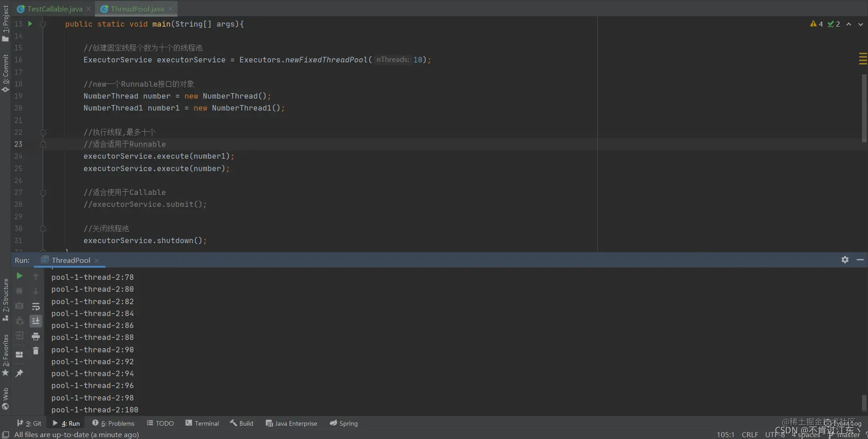868x439 pixels.
Task: Click output line pool-1-thread-2:78
Action: [x=92, y=277]
